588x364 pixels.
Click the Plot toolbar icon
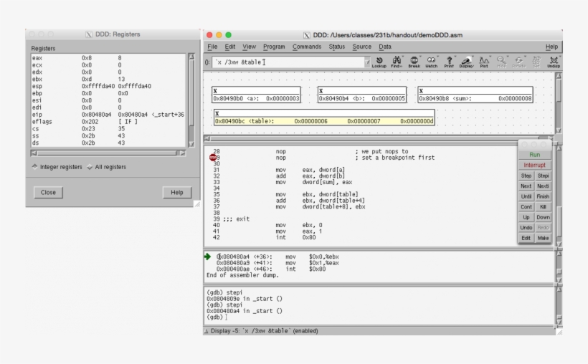tap(484, 62)
